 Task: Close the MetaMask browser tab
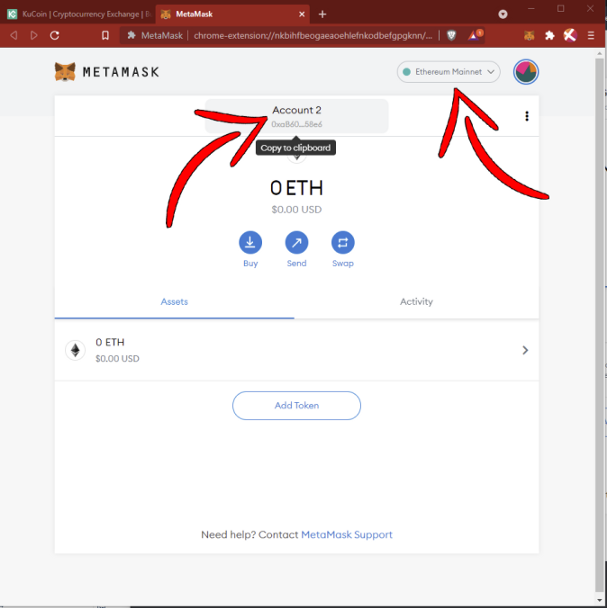302,14
